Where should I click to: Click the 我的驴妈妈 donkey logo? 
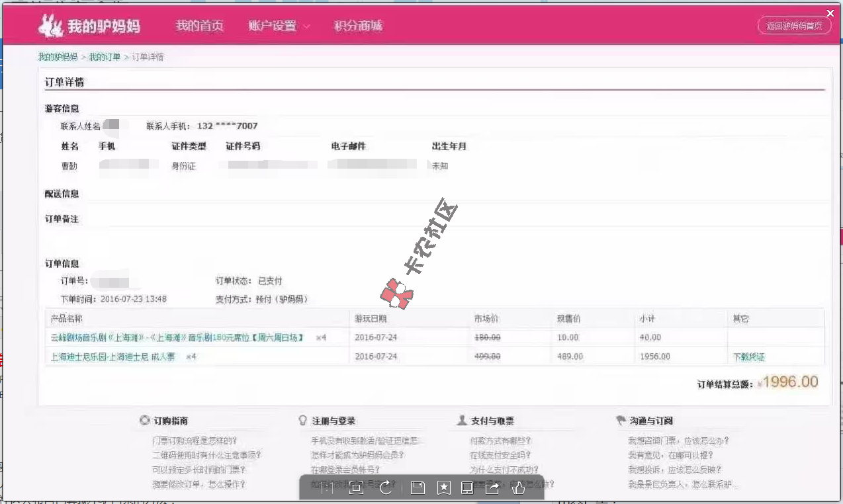tap(89, 26)
